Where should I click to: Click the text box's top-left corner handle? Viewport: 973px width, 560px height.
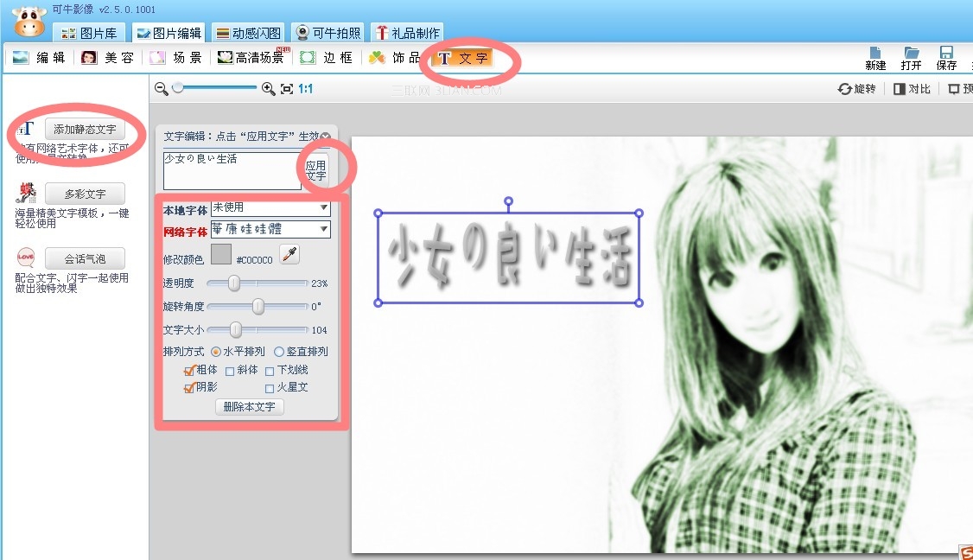[x=378, y=213]
